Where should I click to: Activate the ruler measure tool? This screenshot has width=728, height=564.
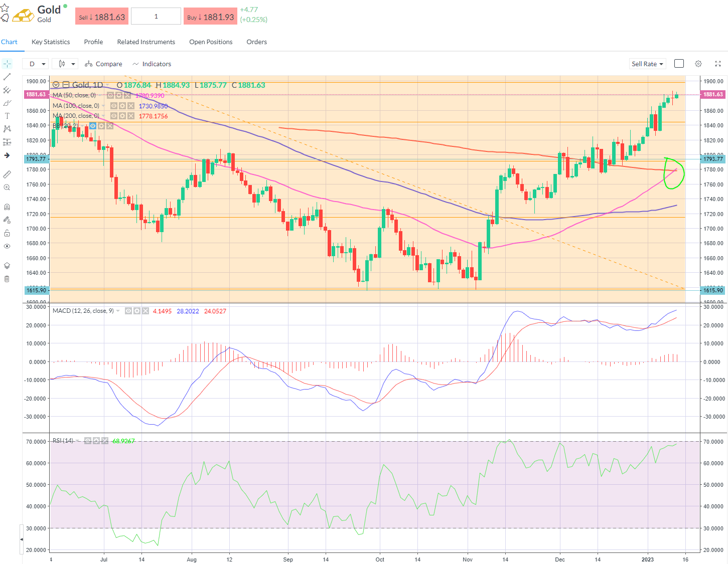(7, 174)
